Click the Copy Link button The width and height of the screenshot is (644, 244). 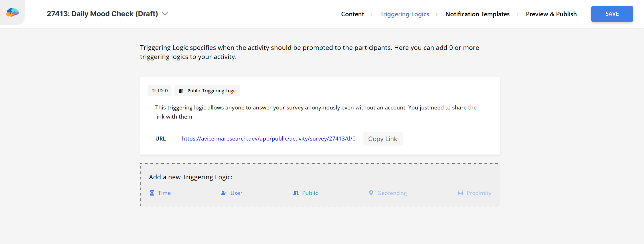(x=382, y=139)
